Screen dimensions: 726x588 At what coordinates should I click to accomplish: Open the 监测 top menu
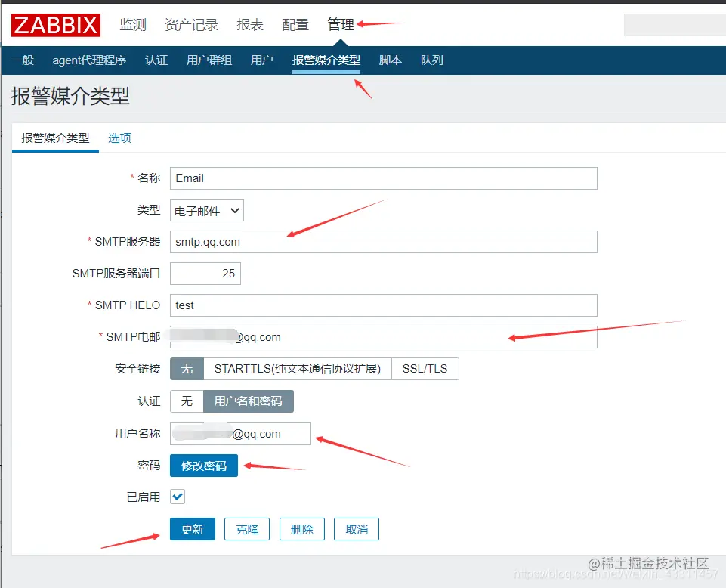[133, 24]
